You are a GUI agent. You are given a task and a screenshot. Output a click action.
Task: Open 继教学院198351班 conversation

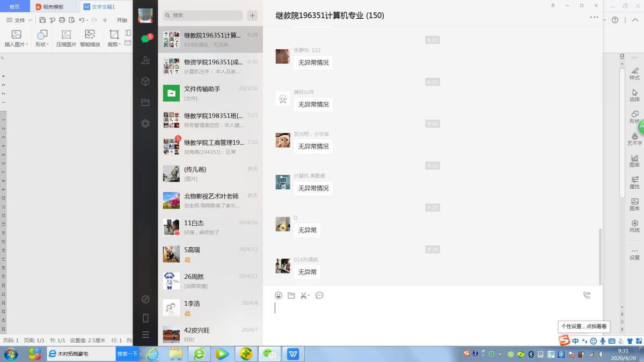(210, 120)
